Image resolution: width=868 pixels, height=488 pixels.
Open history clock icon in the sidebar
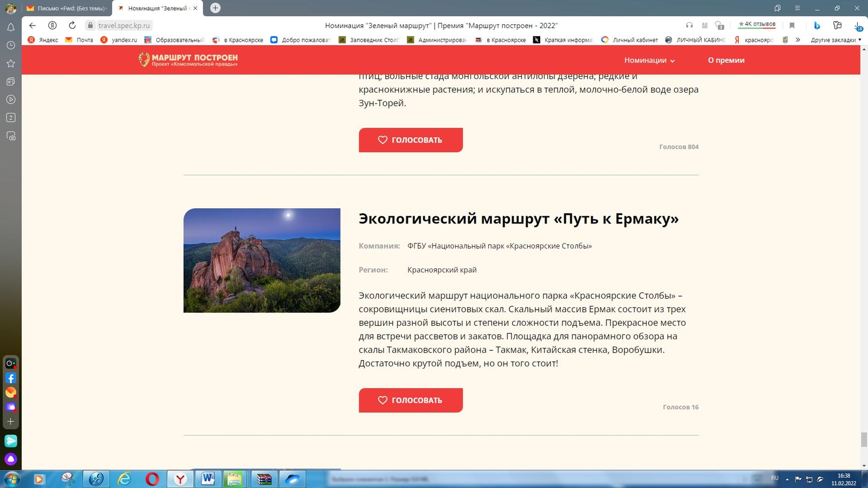(x=11, y=46)
